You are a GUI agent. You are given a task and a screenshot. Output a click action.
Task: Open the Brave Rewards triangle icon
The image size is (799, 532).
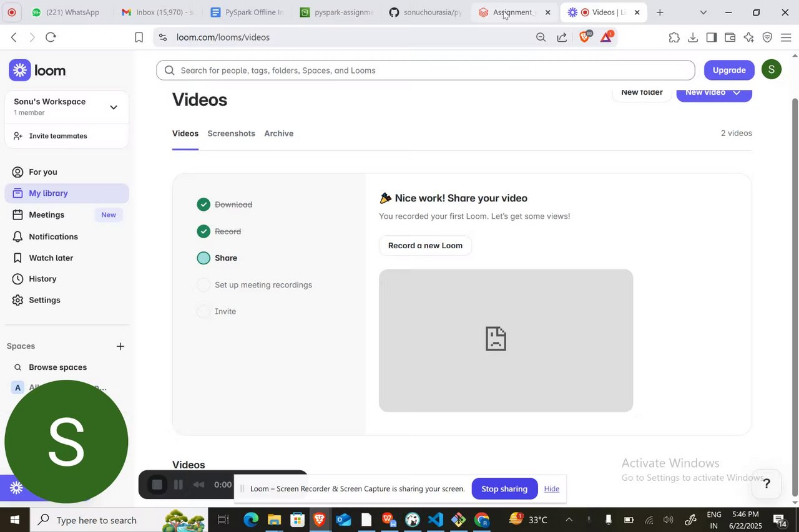(x=606, y=37)
